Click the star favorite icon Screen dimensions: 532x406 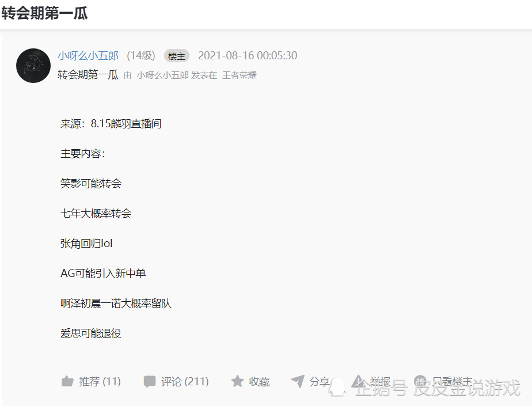click(237, 381)
